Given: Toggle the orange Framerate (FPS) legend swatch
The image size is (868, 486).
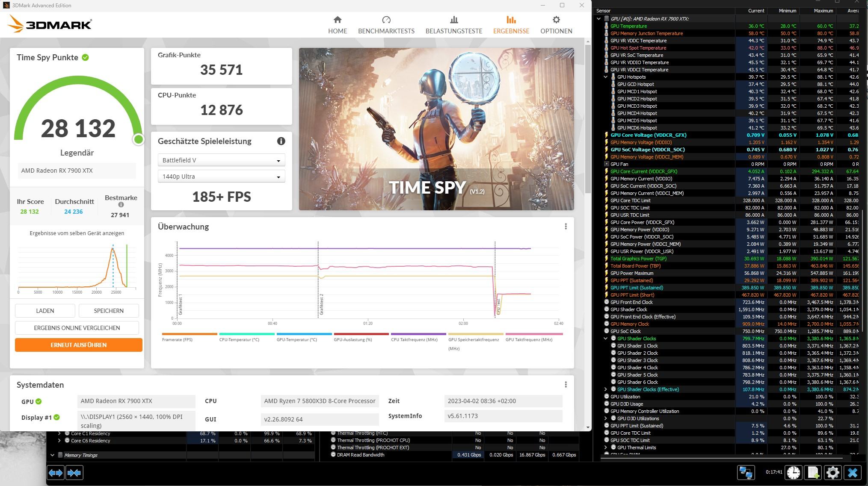Looking at the screenshot, I should point(190,334).
